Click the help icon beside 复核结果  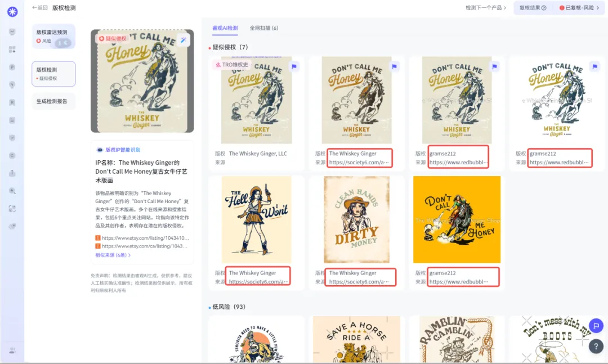[x=544, y=8]
